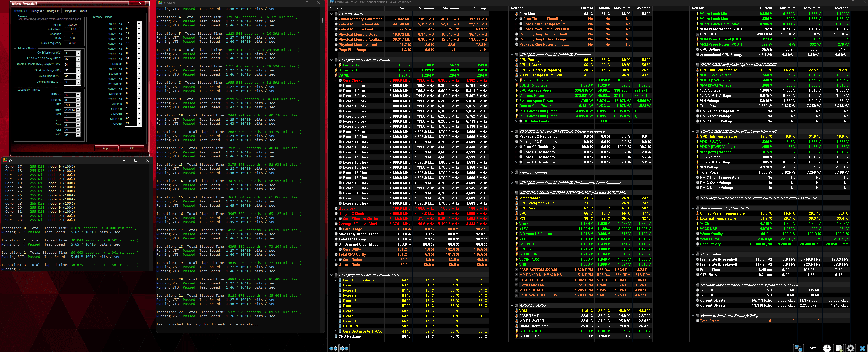This screenshot has height=352, width=868.
Task: Click the circle icon beside Total CPU Usage
Action: [x=336, y=239]
